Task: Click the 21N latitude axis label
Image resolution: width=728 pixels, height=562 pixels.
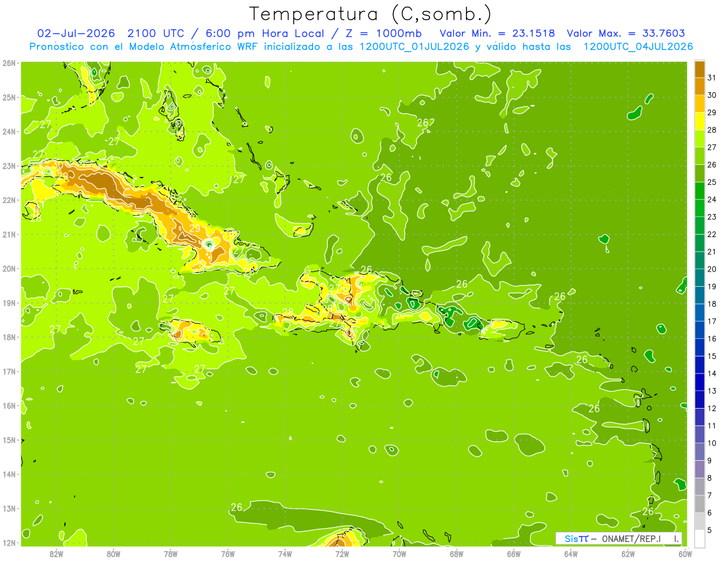Action: click(x=8, y=234)
